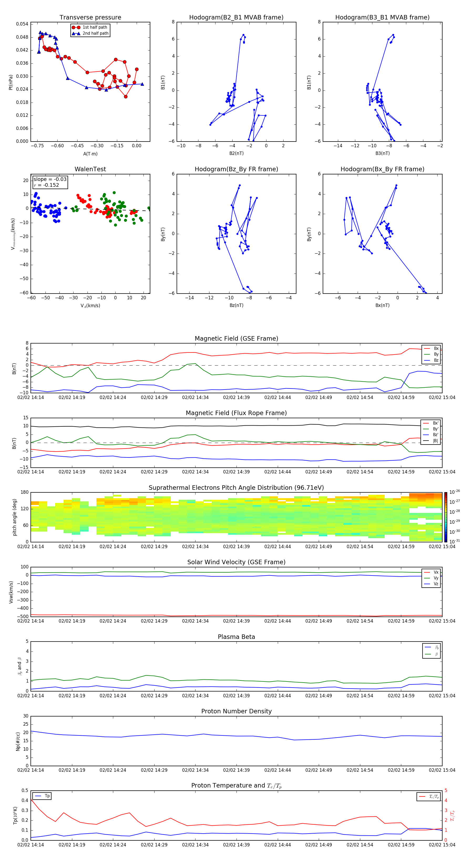Viewport: 473px width, 868px height.
Task: Click 'Pt(nPa)' y-axis label
Action: [11, 82]
